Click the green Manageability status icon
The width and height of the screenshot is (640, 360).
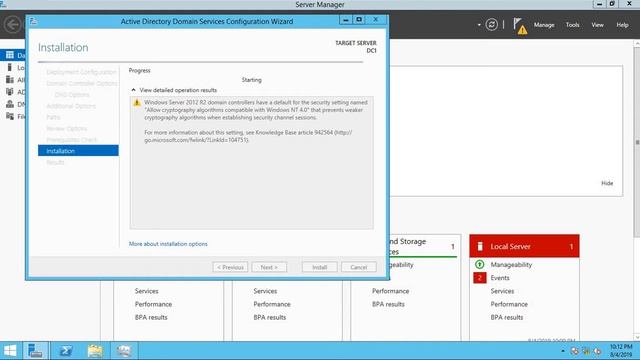click(480, 264)
